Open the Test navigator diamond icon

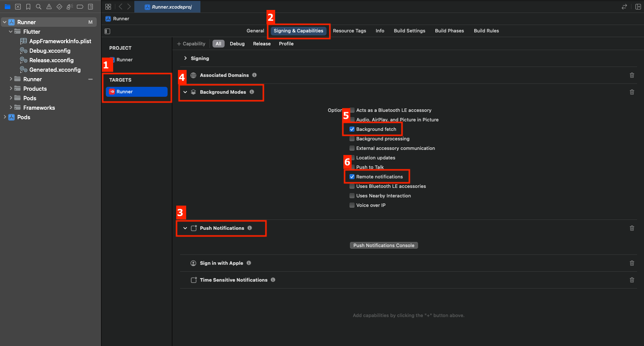tap(59, 7)
